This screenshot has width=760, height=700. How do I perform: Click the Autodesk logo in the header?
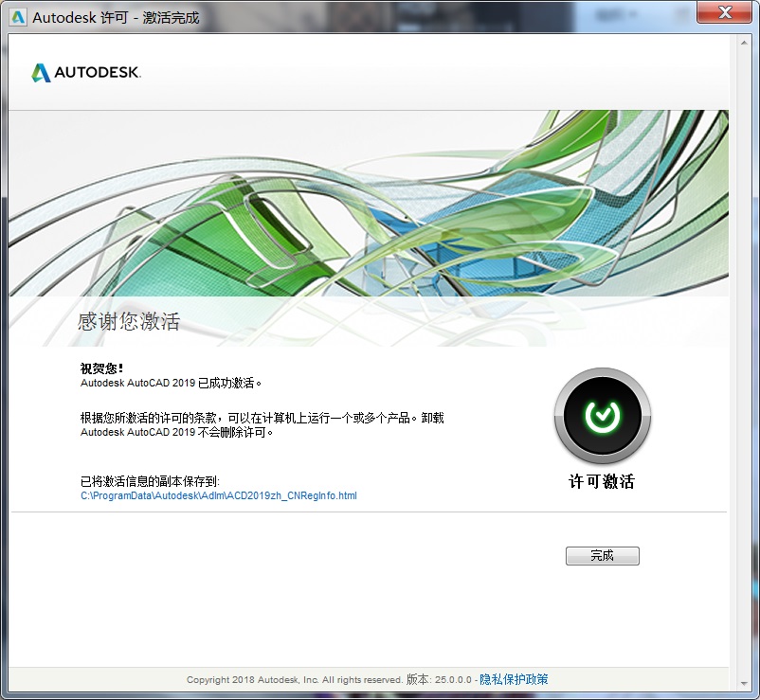86,73
